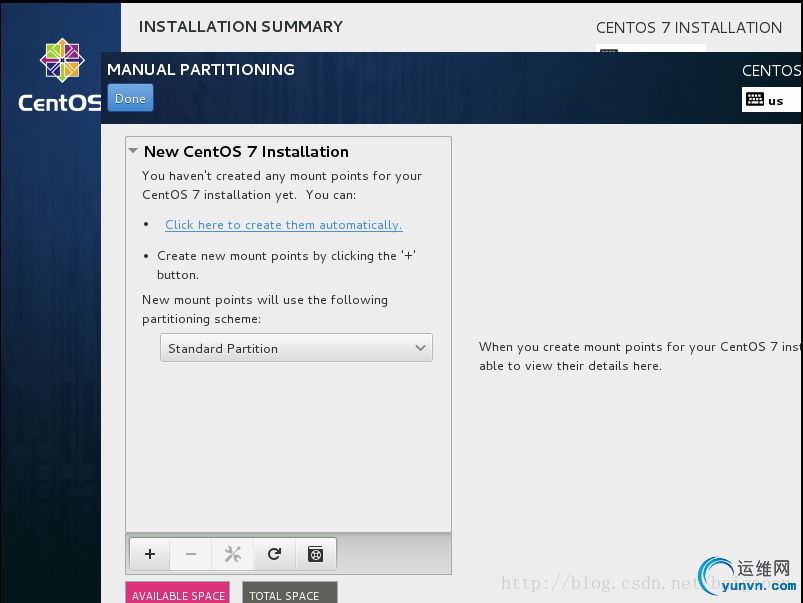
Task: Click text 'partitioning scheme:'
Action: click(201, 319)
